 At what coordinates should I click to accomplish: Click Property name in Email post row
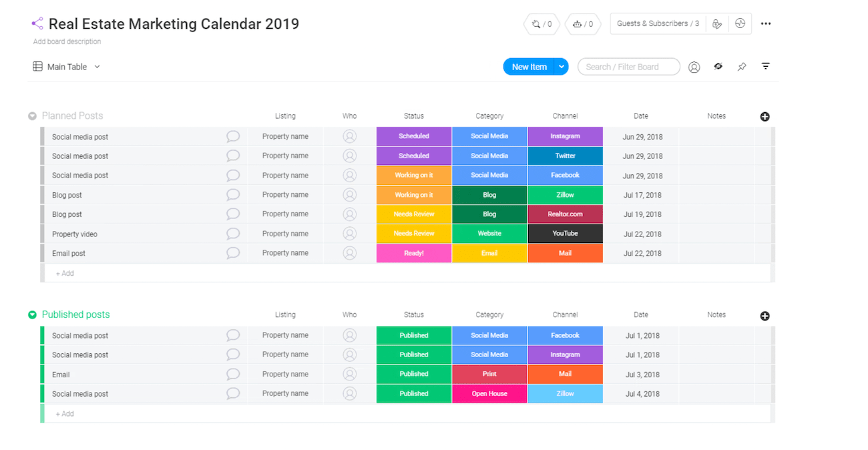(285, 253)
